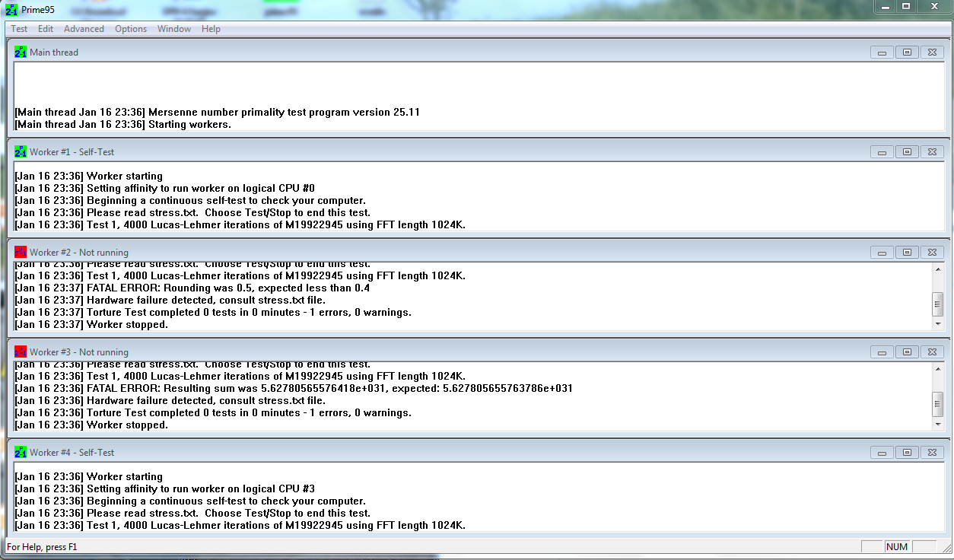Close the Main thread child window

tap(932, 52)
